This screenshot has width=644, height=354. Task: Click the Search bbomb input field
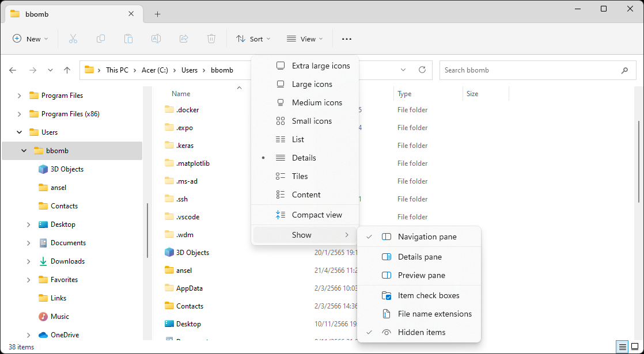coord(530,70)
